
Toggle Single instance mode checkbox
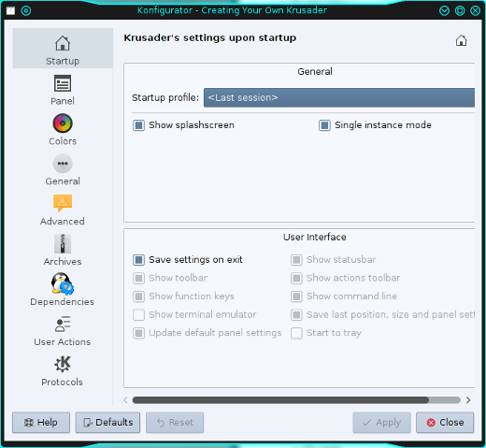click(x=324, y=125)
